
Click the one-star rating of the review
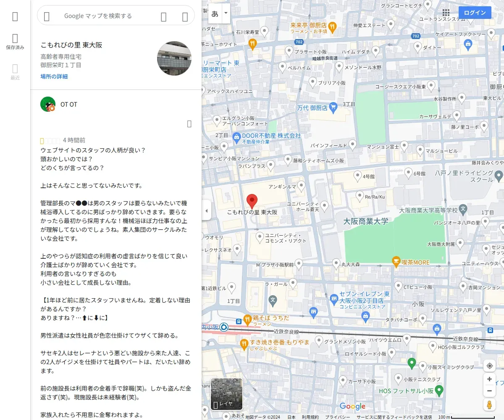coord(42,141)
